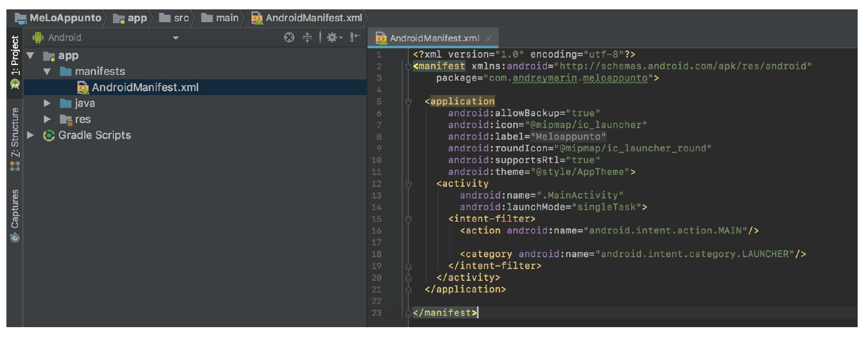Screen dimensions: 868x337
Task: Select the AndroidManifest.xml editor tab
Action: click(434, 38)
